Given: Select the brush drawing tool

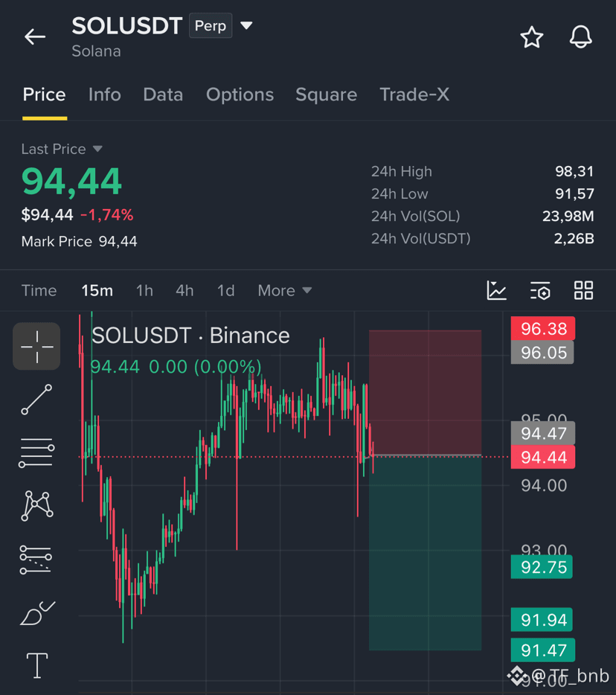Looking at the screenshot, I should tap(37, 613).
